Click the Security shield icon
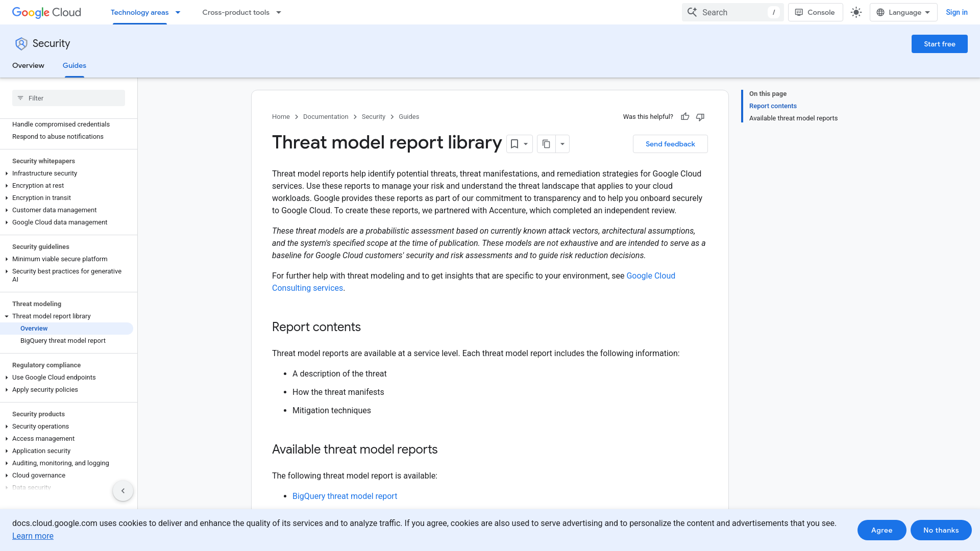 (x=21, y=44)
